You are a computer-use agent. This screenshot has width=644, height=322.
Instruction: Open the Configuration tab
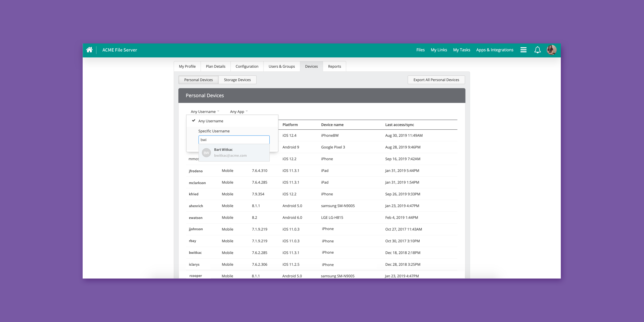click(x=247, y=67)
